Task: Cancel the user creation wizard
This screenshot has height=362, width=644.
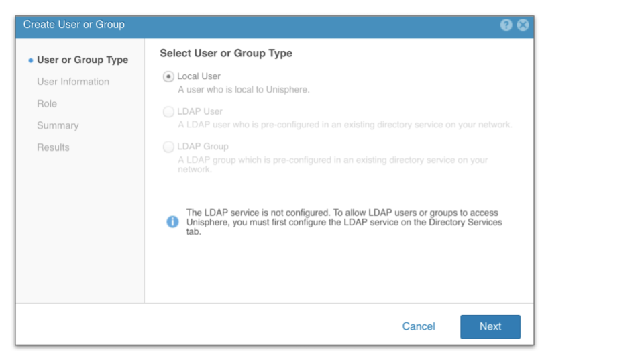Action: 419,326
